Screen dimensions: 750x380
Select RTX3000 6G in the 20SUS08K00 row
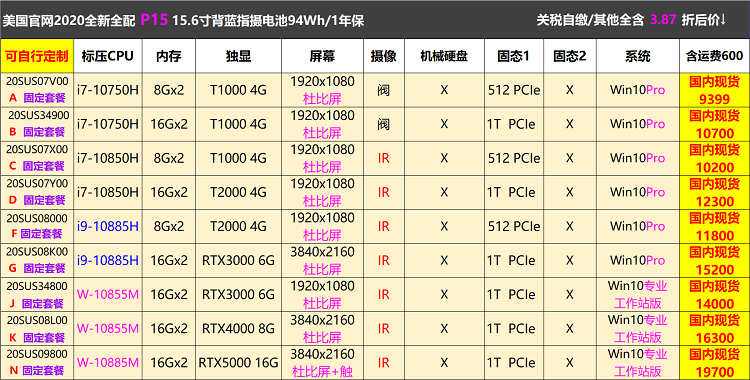(238, 260)
